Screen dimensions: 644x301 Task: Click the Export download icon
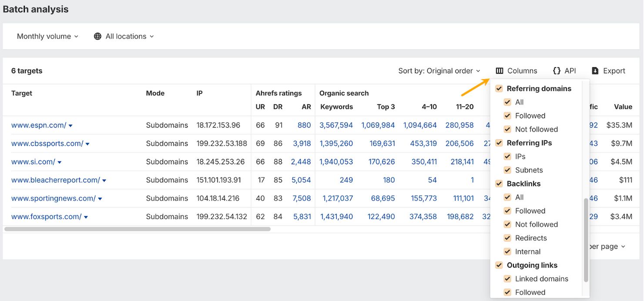pyautogui.click(x=595, y=71)
